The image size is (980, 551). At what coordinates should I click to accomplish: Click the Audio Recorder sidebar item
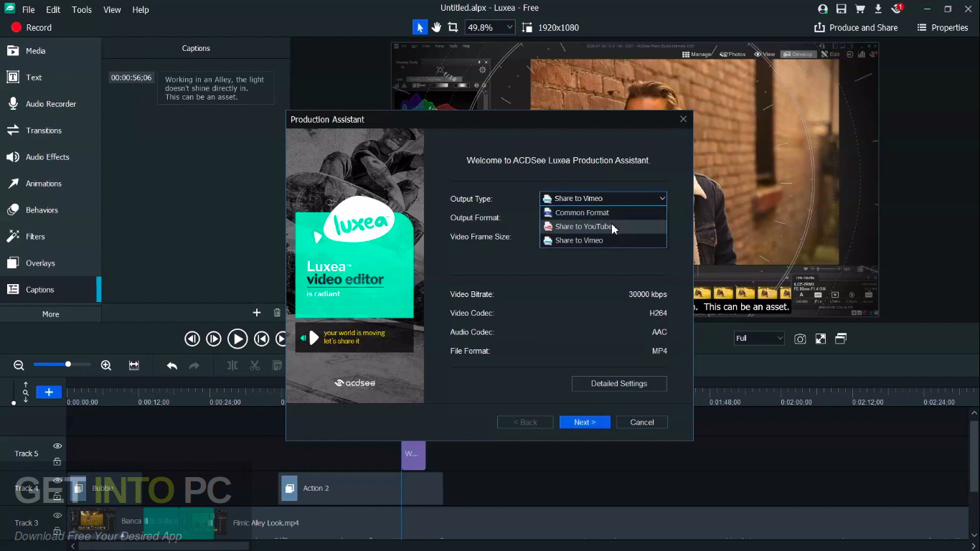(x=51, y=103)
